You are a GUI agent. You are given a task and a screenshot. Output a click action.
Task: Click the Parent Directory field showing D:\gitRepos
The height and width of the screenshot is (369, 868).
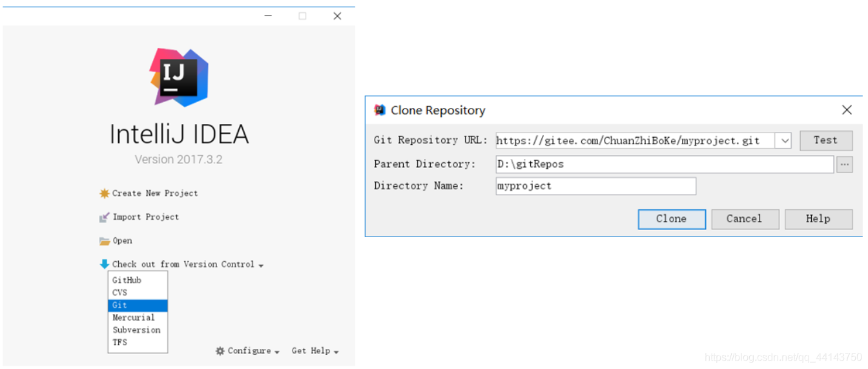point(665,164)
